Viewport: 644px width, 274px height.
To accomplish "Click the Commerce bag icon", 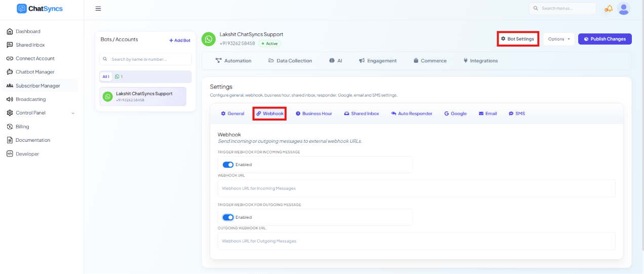I will point(416,61).
